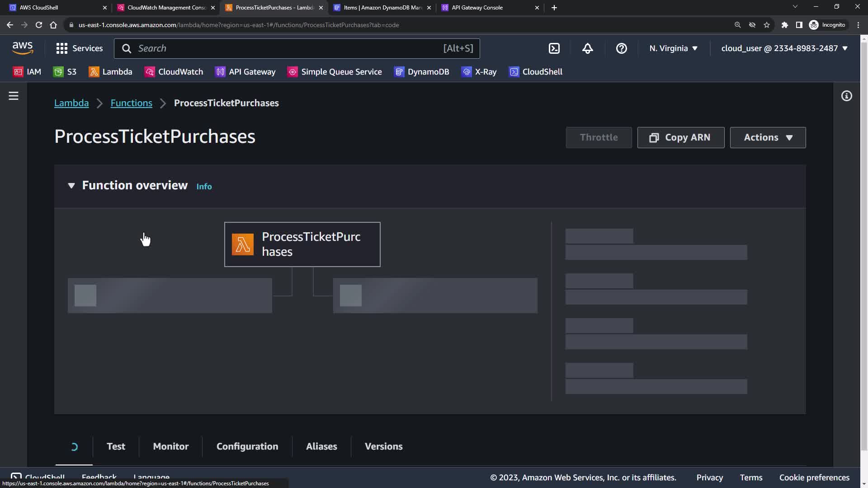
Task: Open CloudShell from the top navigation bar
Action: tap(554, 48)
